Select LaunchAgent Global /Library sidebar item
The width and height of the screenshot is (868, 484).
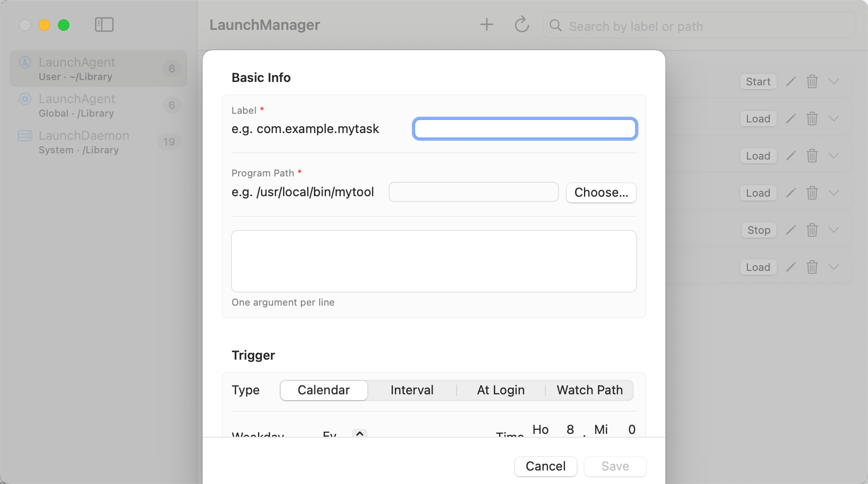point(98,105)
